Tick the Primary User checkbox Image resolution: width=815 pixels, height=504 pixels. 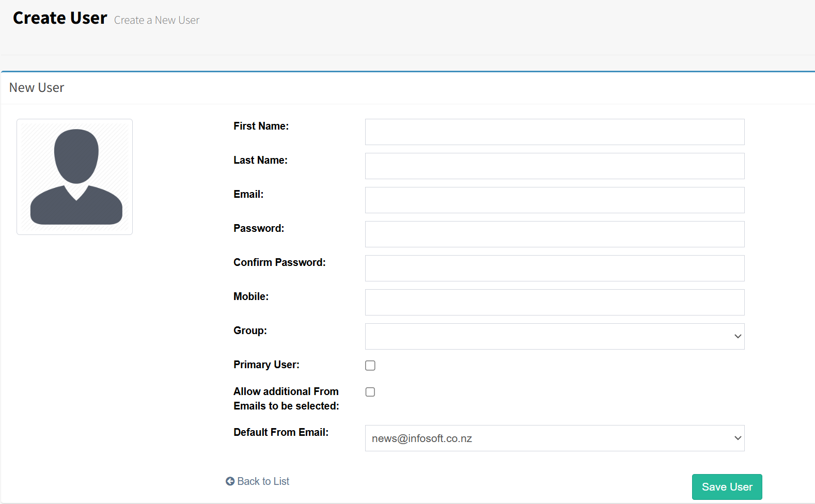pyautogui.click(x=370, y=366)
